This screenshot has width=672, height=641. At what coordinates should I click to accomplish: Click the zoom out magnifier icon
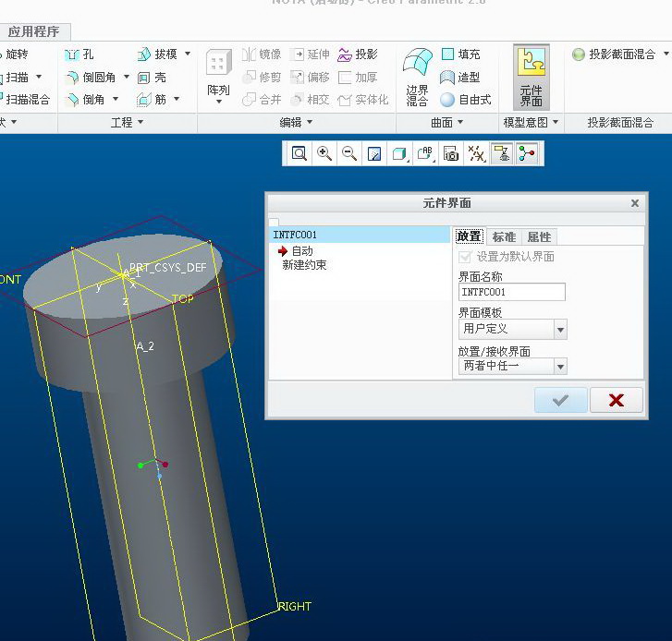pyautogui.click(x=349, y=154)
